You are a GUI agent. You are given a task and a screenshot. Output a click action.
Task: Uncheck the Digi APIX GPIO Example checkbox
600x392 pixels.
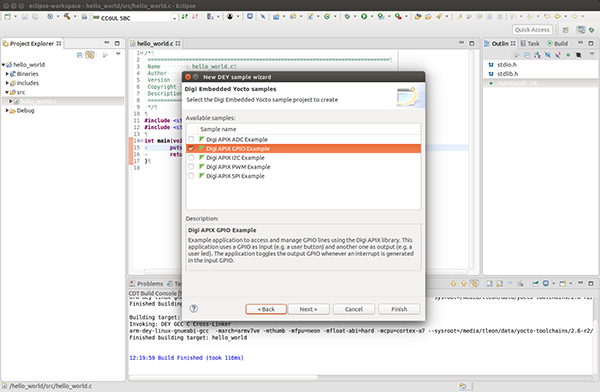tap(191, 149)
